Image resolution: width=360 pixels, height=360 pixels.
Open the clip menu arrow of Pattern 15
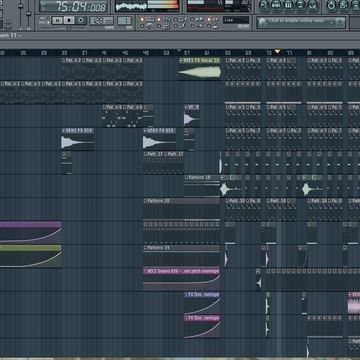tap(146, 248)
